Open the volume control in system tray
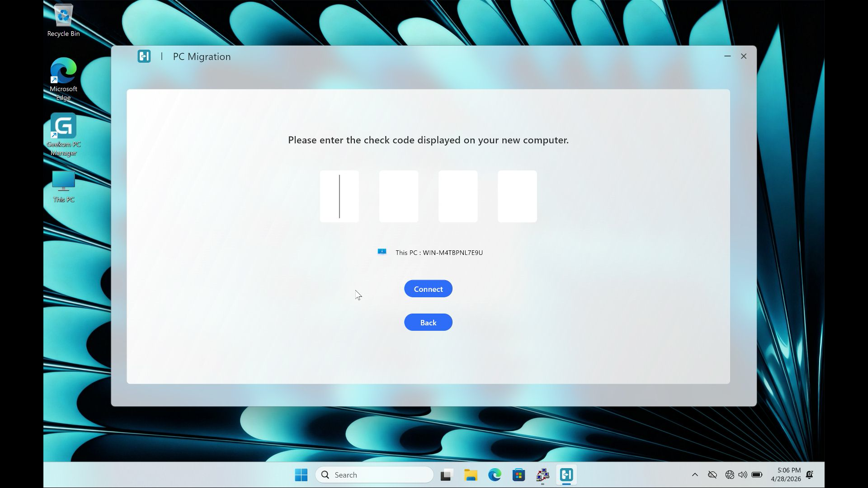 click(743, 475)
